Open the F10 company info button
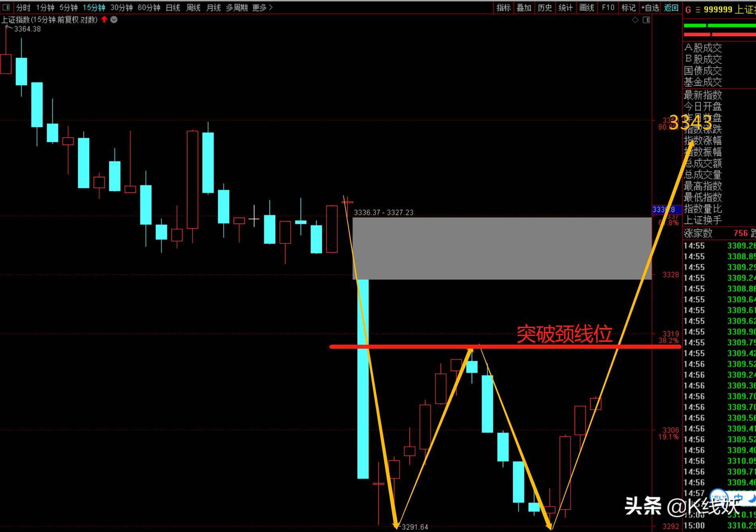This screenshot has width=756, height=532. (608, 8)
